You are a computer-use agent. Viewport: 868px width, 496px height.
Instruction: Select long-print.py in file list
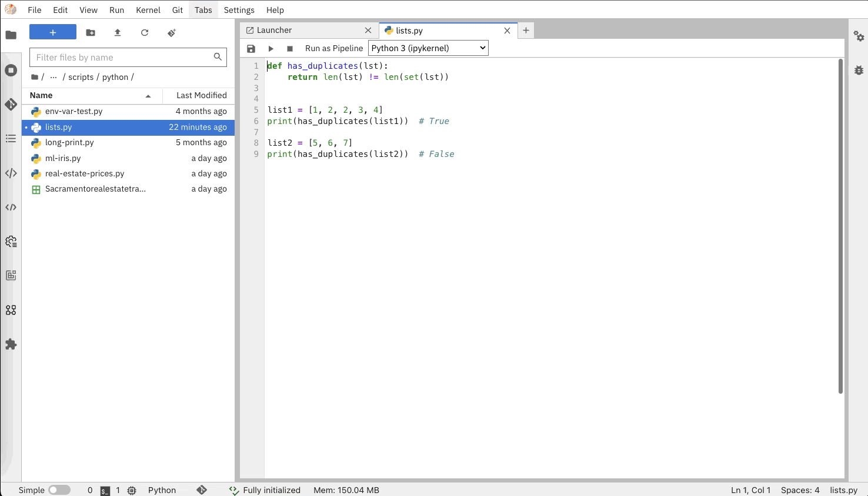click(x=128, y=142)
